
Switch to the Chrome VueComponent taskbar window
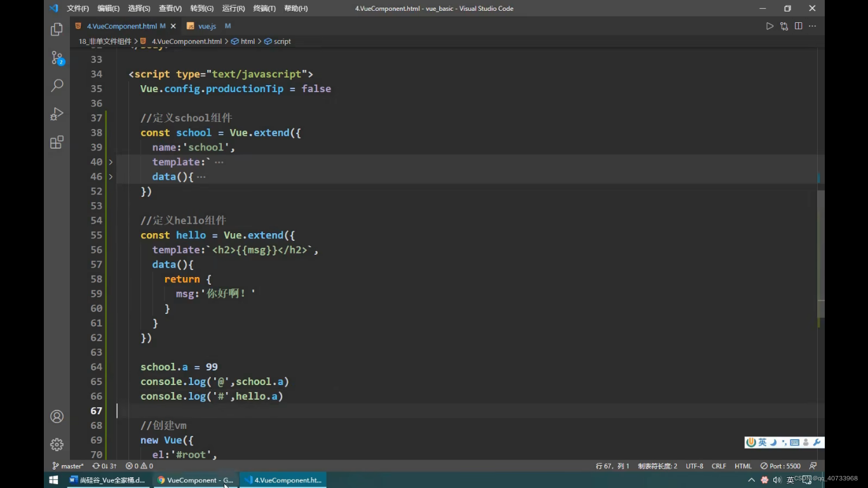[195, 480]
